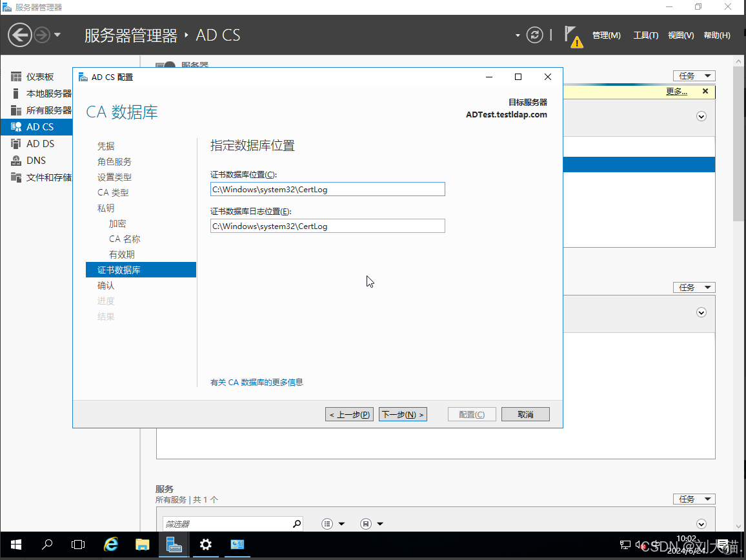Image resolution: width=746 pixels, height=560 pixels.
Task: Go to the 加密 wizard step
Action: pos(117,224)
